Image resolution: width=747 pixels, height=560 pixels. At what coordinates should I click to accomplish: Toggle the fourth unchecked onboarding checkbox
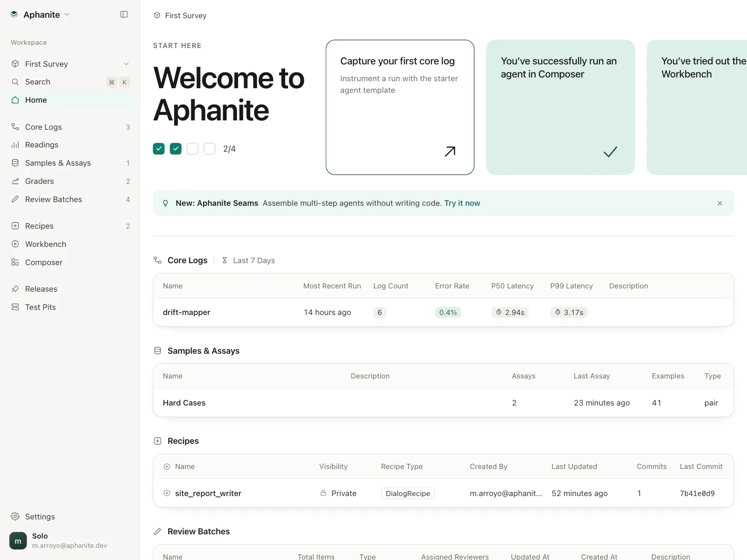pyautogui.click(x=210, y=149)
